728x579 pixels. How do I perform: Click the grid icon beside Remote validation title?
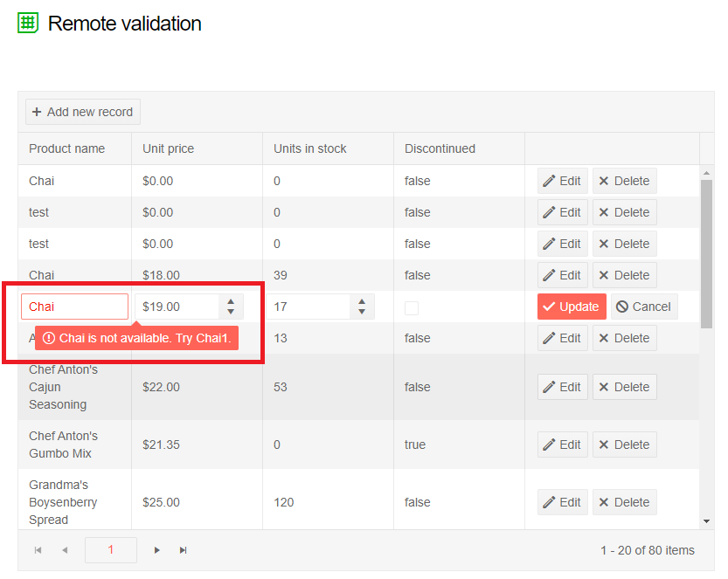[x=28, y=23]
